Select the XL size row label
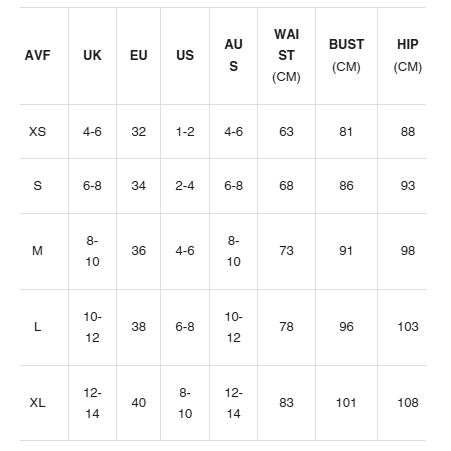Viewport: 451px width, 451px height. pos(37,403)
